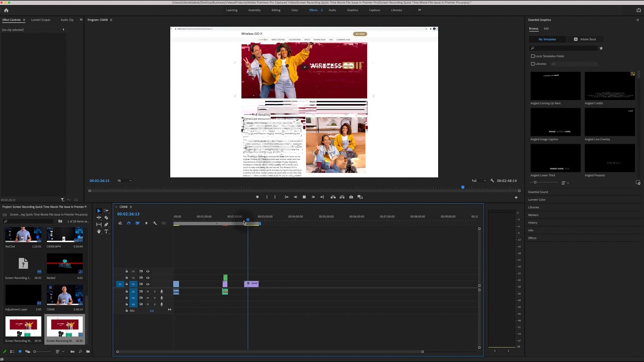Export frame with camera icon
The width and height of the screenshot is (644, 362).
pos(351,197)
